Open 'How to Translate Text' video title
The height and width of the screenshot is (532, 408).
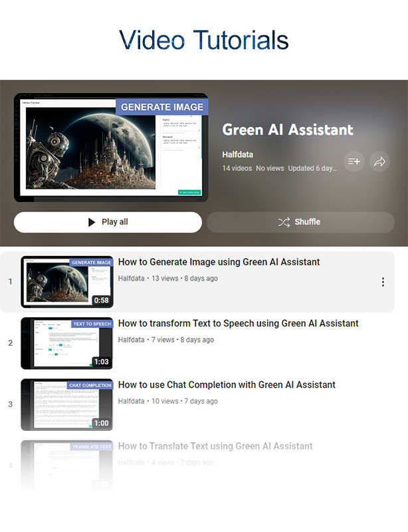pos(215,446)
